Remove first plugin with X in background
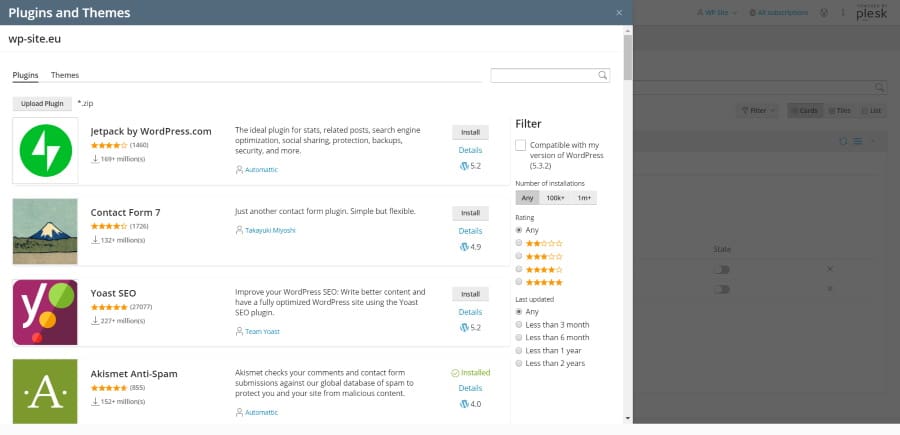Viewport: 900px width, 435px height. click(x=829, y=269)
